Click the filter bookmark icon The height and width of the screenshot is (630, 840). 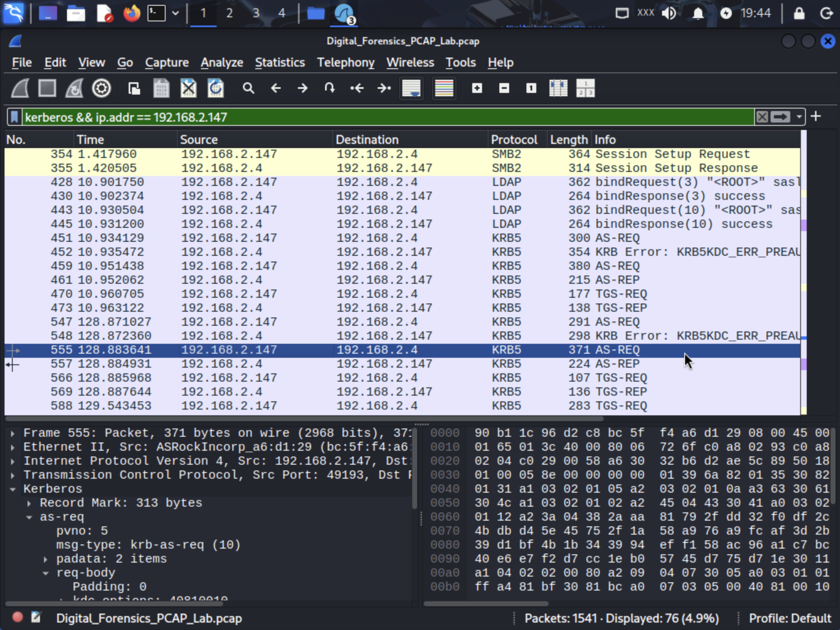[15, 117]
